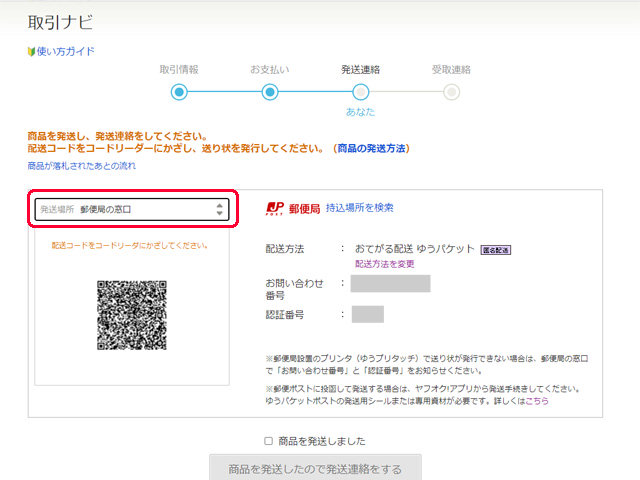The image size is (640, 480).
Task: Click the shipping QR code image
Action: click(x=132, y=315)
